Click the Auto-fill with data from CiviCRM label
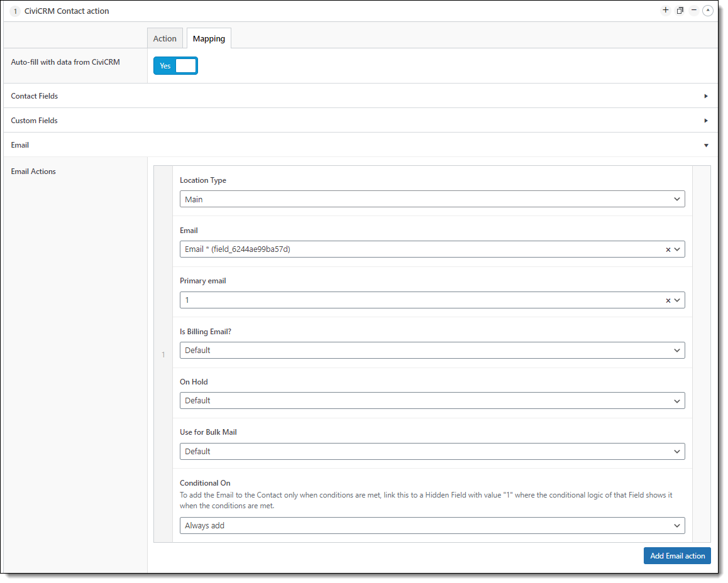728x583 pixels. click(x=65, y=62)
